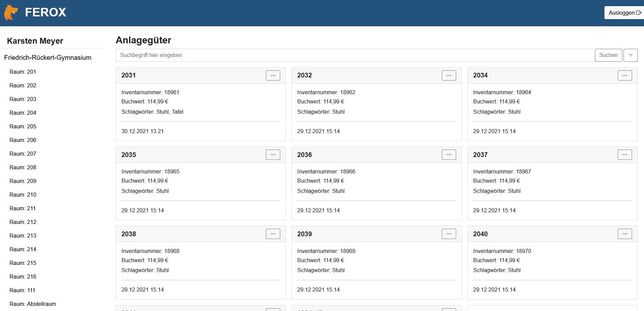
Task: Open Raum: Abstellraum in the sidebar
Action: tap(33, 304)
